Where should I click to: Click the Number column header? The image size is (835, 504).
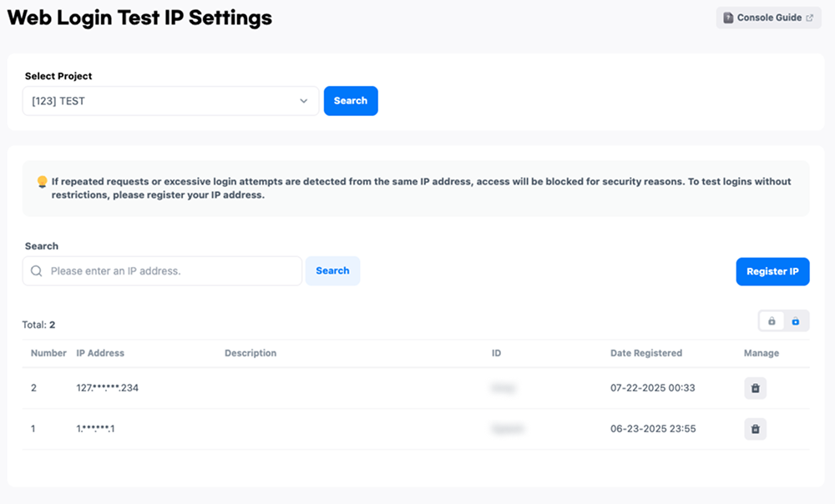(x=48, y=353)
